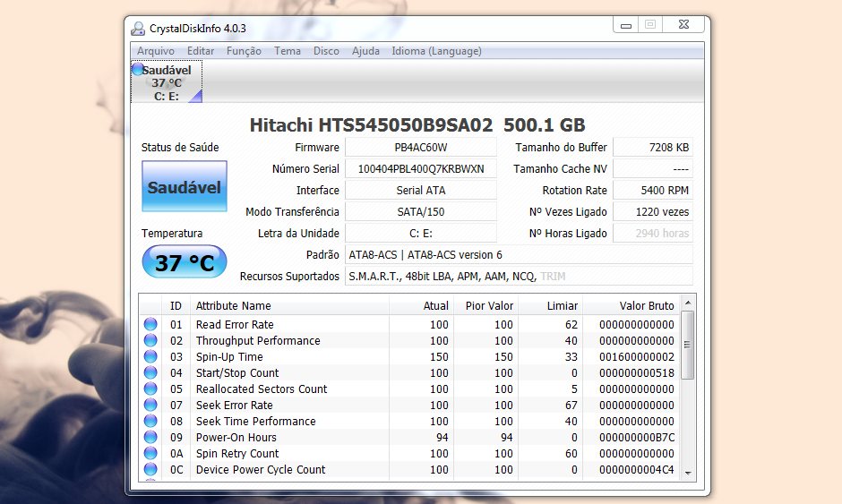
Task: Open the Editar menu
Action: click(201, 51)
